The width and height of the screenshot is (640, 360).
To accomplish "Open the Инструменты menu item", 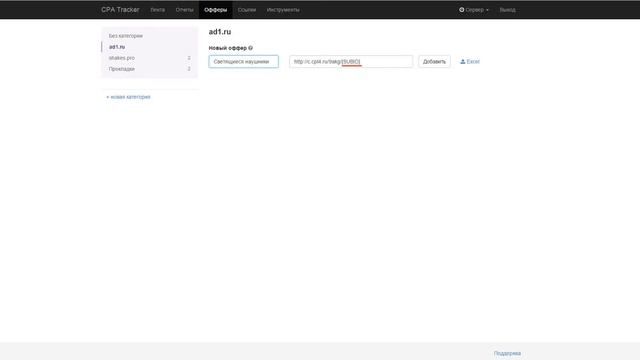I will 283,10.
